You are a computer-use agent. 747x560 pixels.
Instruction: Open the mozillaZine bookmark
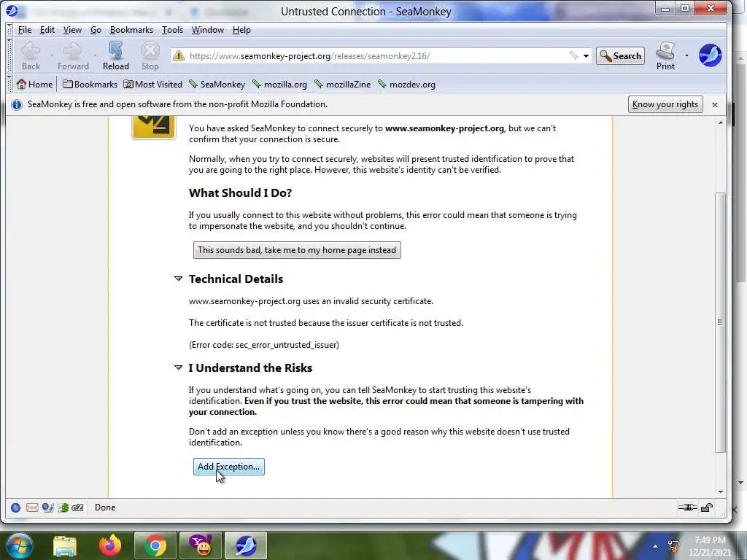coord(343,85)
